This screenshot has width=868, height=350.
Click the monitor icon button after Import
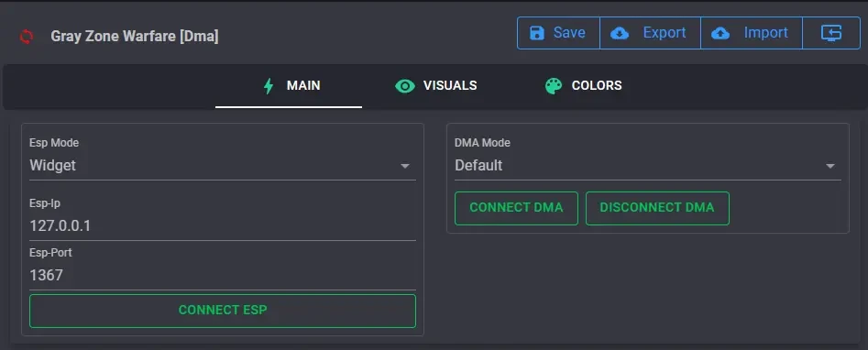point(831,33)
